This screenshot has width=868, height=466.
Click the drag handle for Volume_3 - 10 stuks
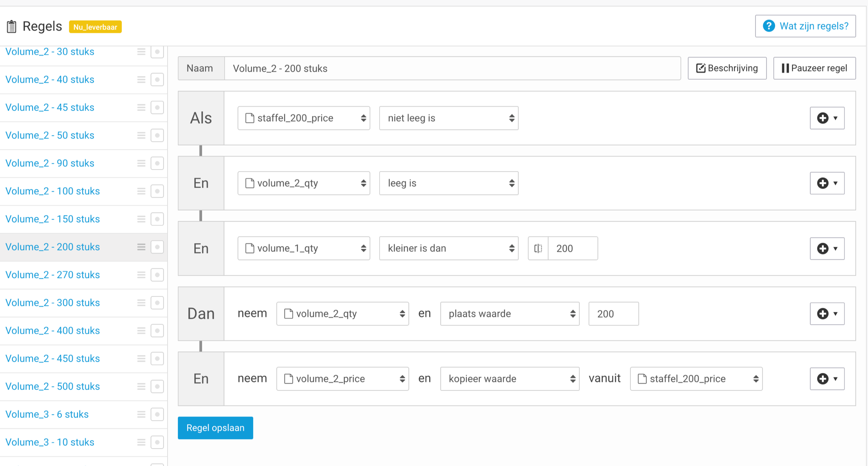click(x=141, y=442)
